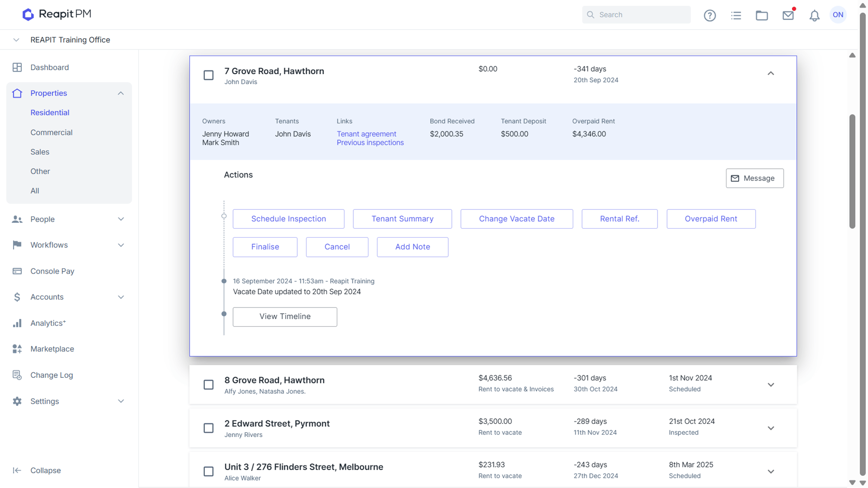Show notifications bell
Screen dimensions: 868x488
tap(814, 16)
